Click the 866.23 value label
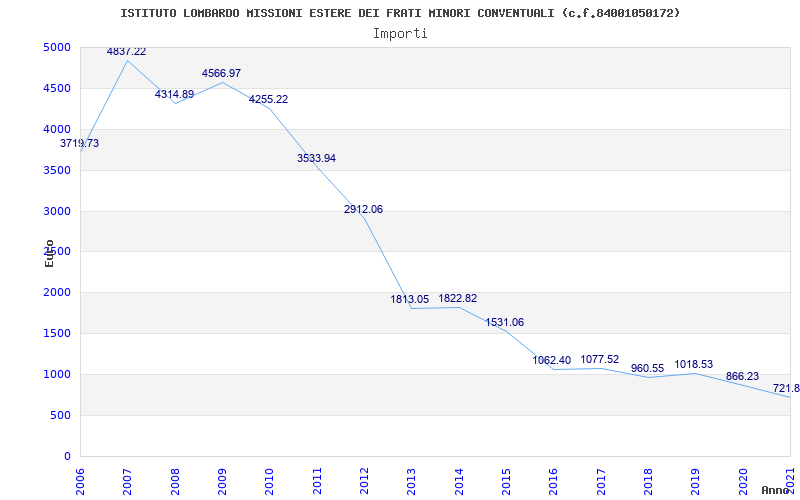This screenshot has height=500, width=800. 742,377
